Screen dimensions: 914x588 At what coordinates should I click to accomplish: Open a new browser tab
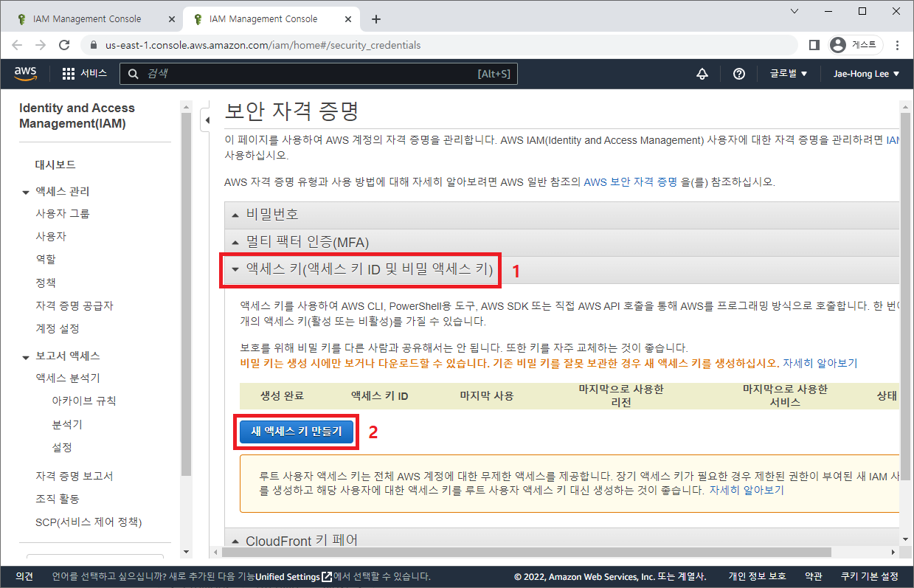376,19
